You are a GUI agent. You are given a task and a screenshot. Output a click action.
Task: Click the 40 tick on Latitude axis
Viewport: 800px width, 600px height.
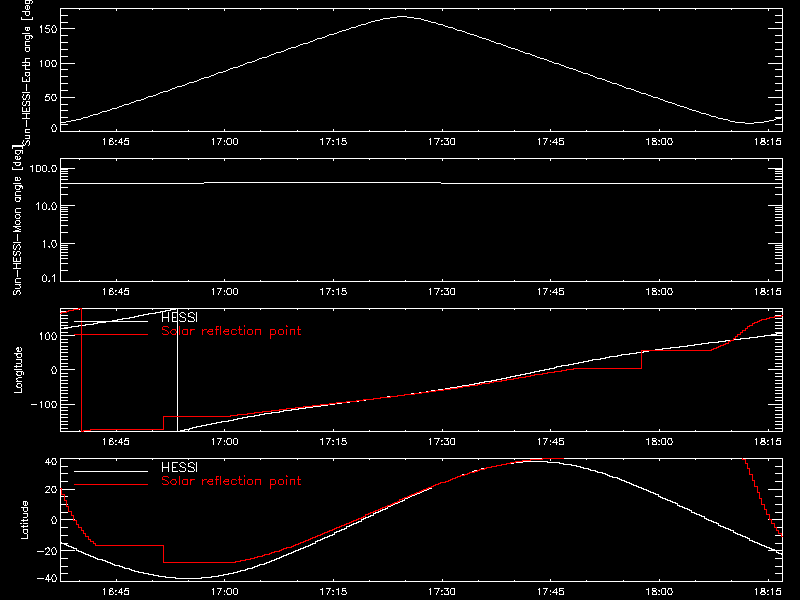(51, 462)
